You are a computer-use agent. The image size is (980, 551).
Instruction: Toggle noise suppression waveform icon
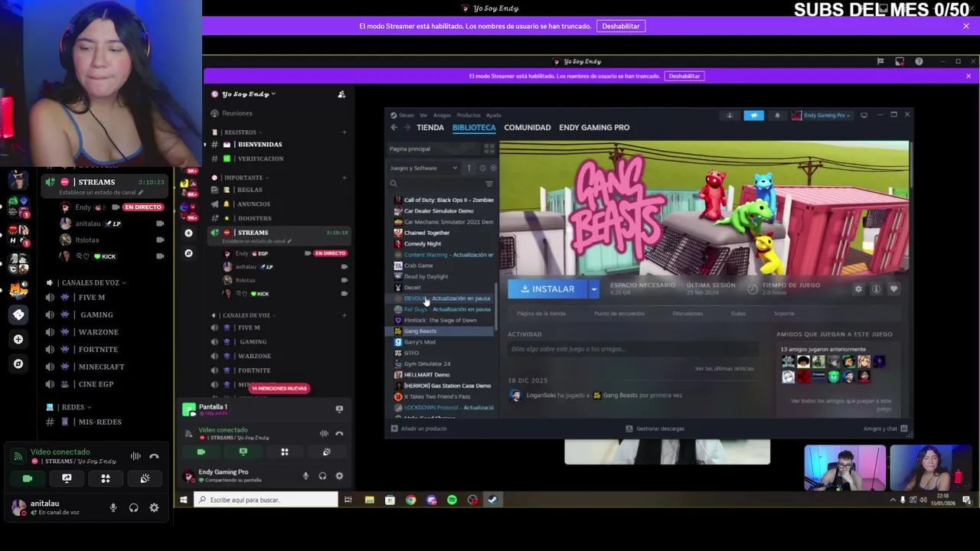click(x=136, y=457)
